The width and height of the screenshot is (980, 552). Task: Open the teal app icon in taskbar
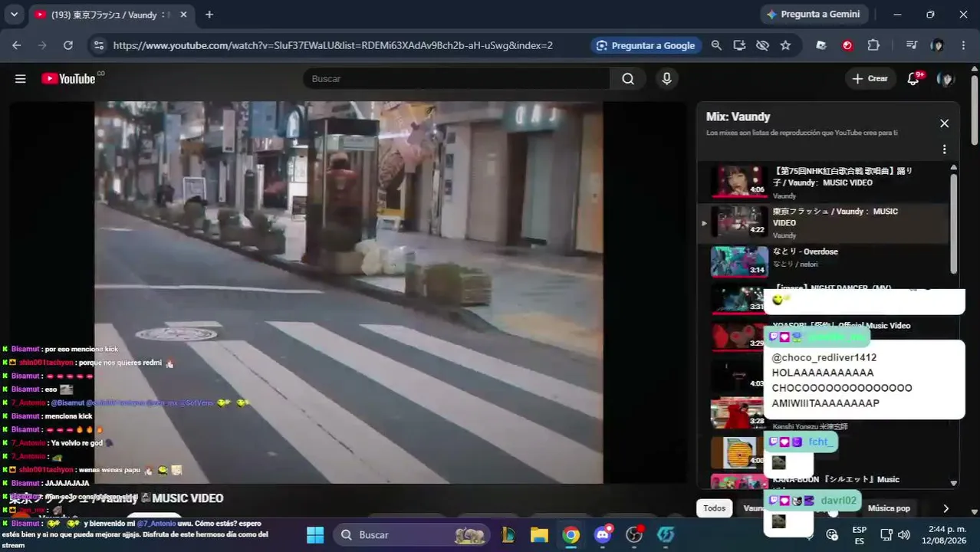(x=666, y=534)
